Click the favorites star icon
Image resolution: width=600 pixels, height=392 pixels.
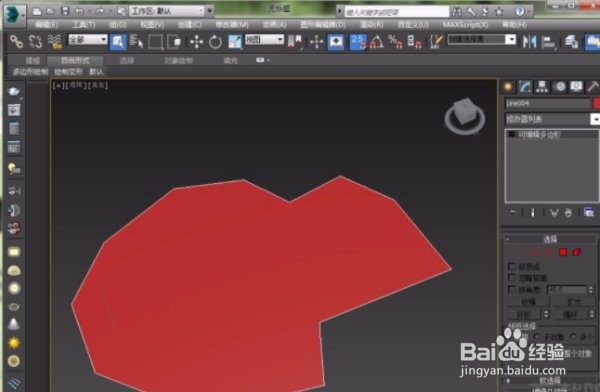tap(499, 12)
